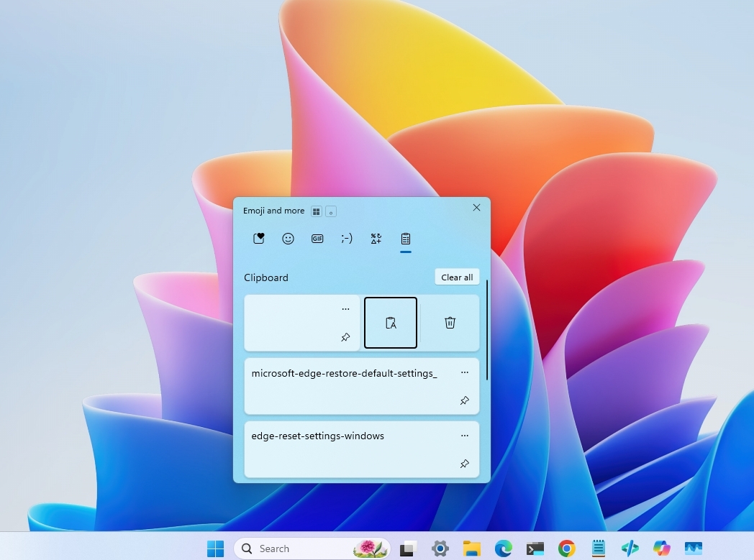754x560 pixels.
Task: Launch Microsoft Edge from the taskbar
Action: 504,548
